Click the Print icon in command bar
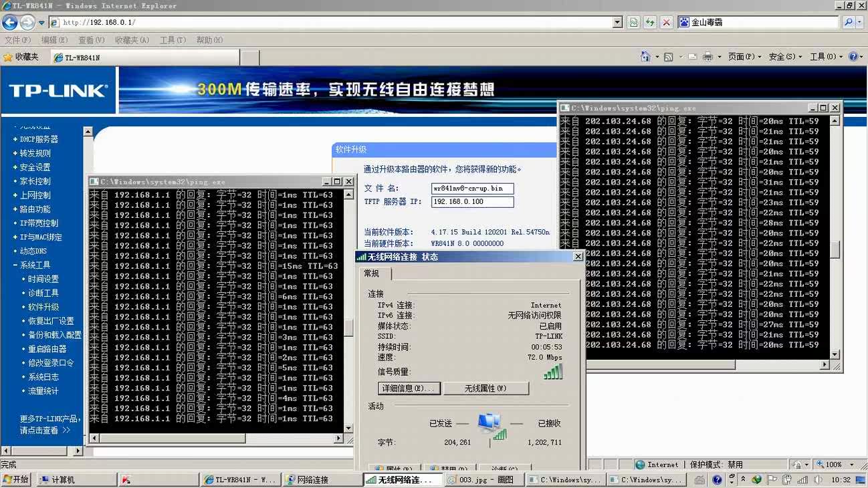The image size is (868, 488). pyautogui.click(x=708, y=57)
